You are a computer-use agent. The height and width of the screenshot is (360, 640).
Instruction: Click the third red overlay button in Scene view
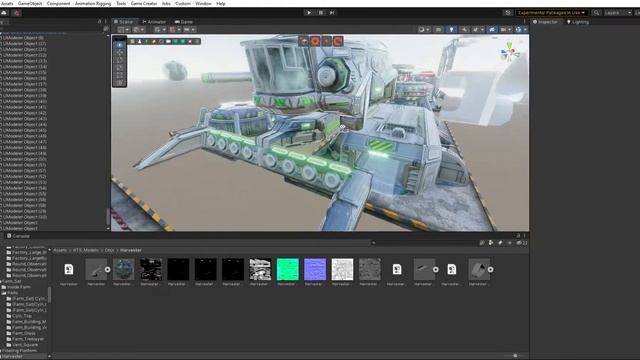tap(327, 41)
